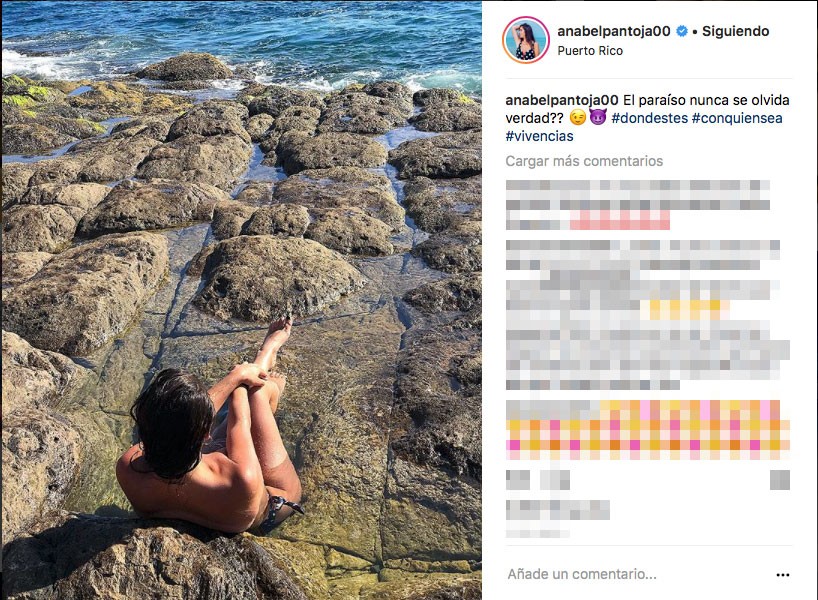This screenshot has width=818, height=600.
Task: Click the colorful pixelated emoji comment block
Action: (647, 430)
